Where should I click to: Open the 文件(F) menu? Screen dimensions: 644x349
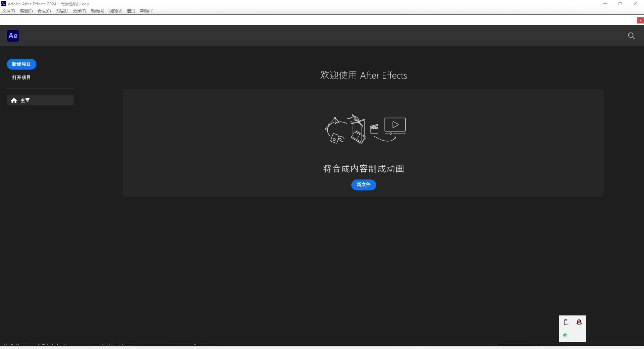coord(8,11)
